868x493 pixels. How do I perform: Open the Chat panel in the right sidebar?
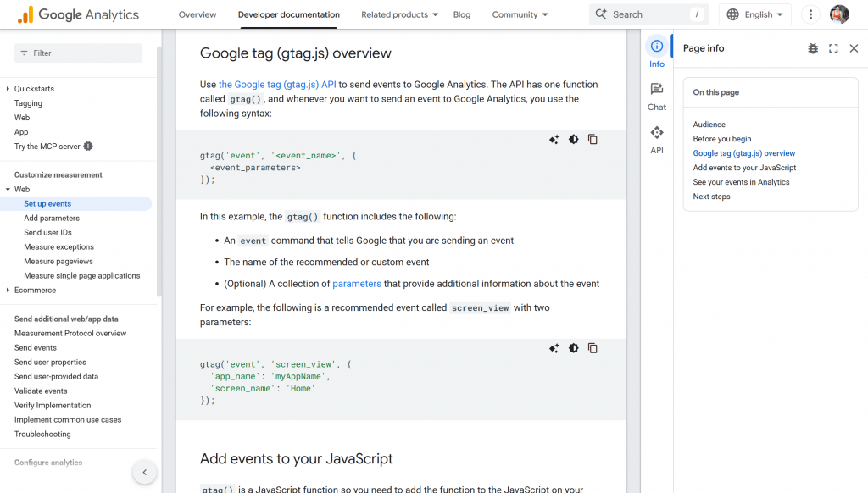656,93
